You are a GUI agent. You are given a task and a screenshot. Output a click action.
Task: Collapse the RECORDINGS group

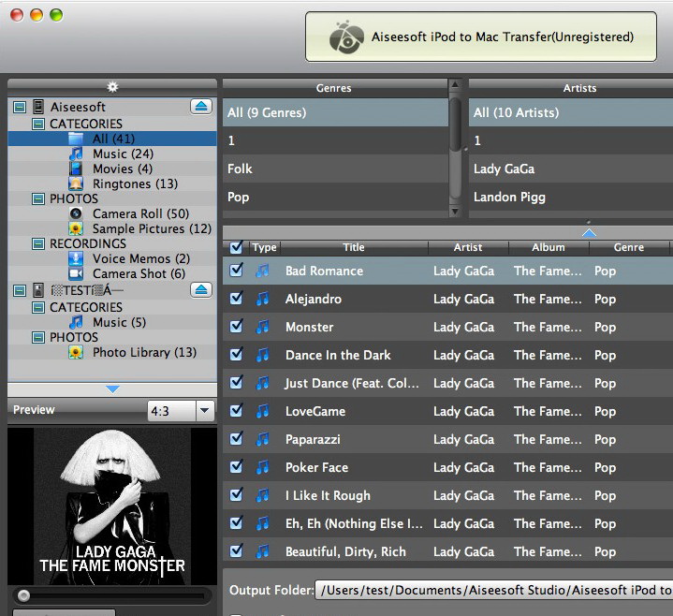coord(38,243)
